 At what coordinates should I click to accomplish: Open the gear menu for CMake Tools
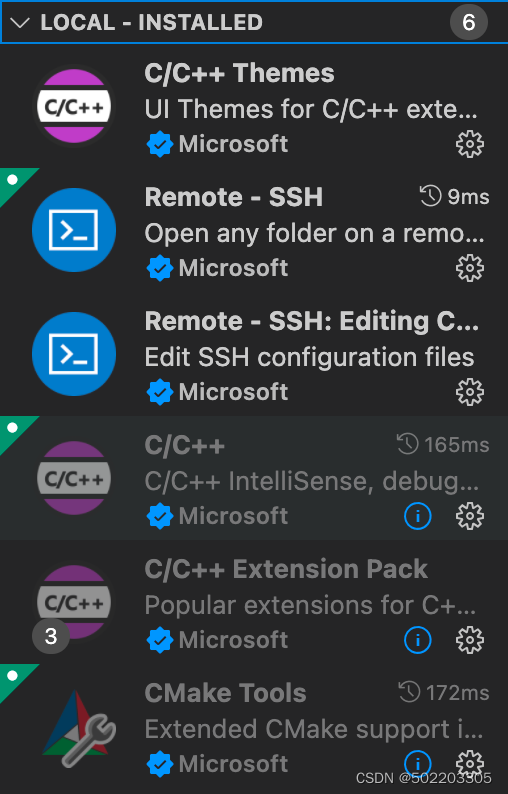coord(470,764)
